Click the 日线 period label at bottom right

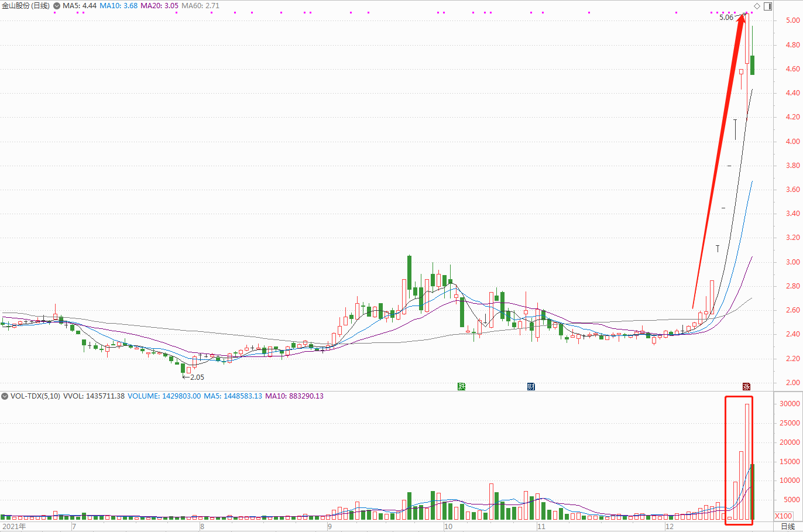point(788,527)
